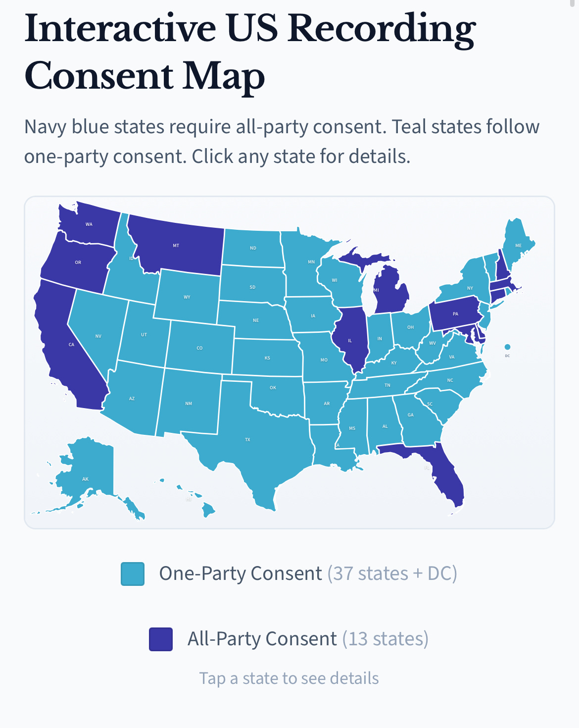Click the navy All-Party Consent swatch

click(x=161, y=639)
